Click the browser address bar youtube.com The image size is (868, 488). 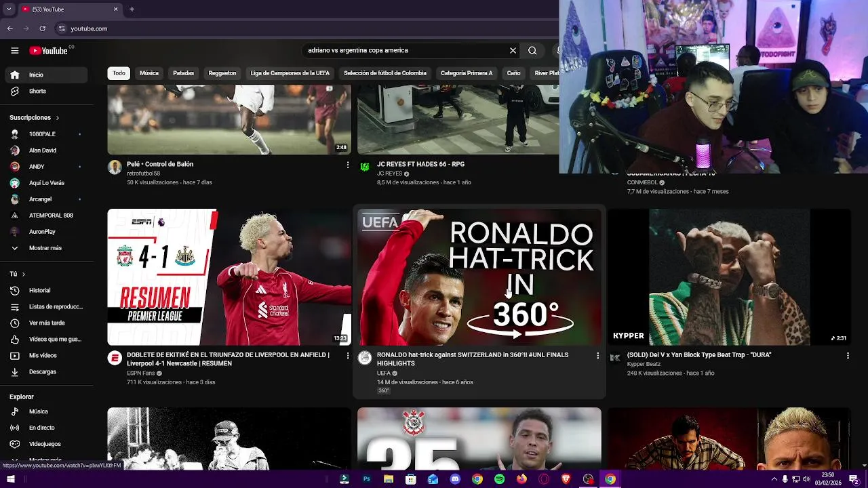pyautogui.click(x=89, y=28)
